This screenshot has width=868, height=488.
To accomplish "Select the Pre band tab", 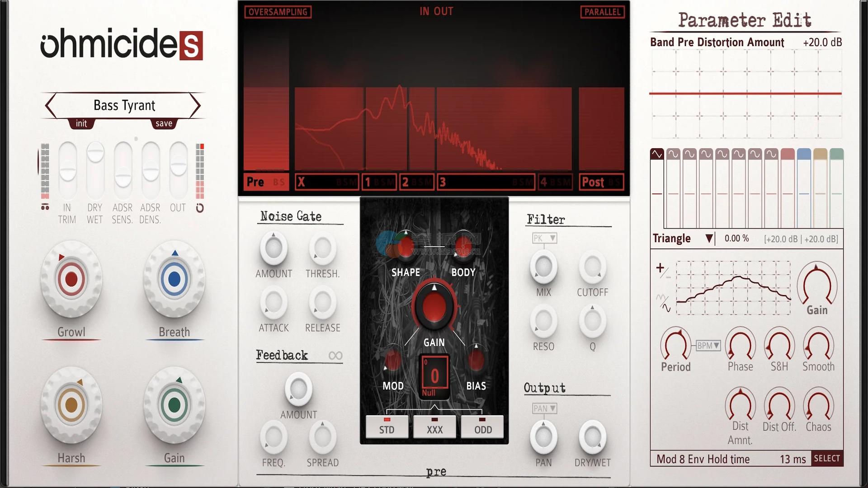I will [266, 182].
